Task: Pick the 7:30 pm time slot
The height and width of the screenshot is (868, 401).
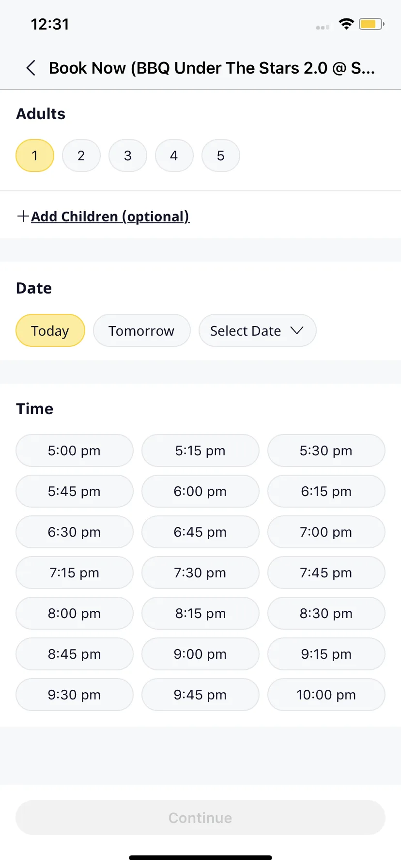Action: click(200, 573)
